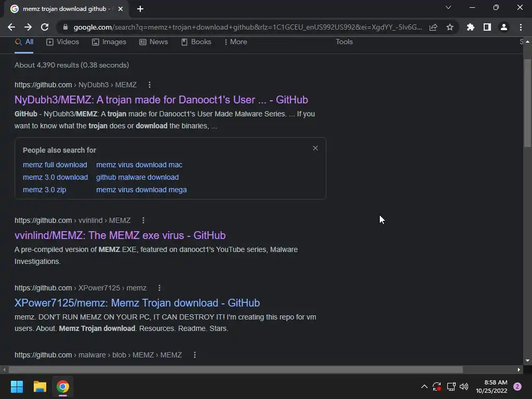Open the volume speaker tray icon
This screenshot has height=399, width=532.
coord(464,387)
